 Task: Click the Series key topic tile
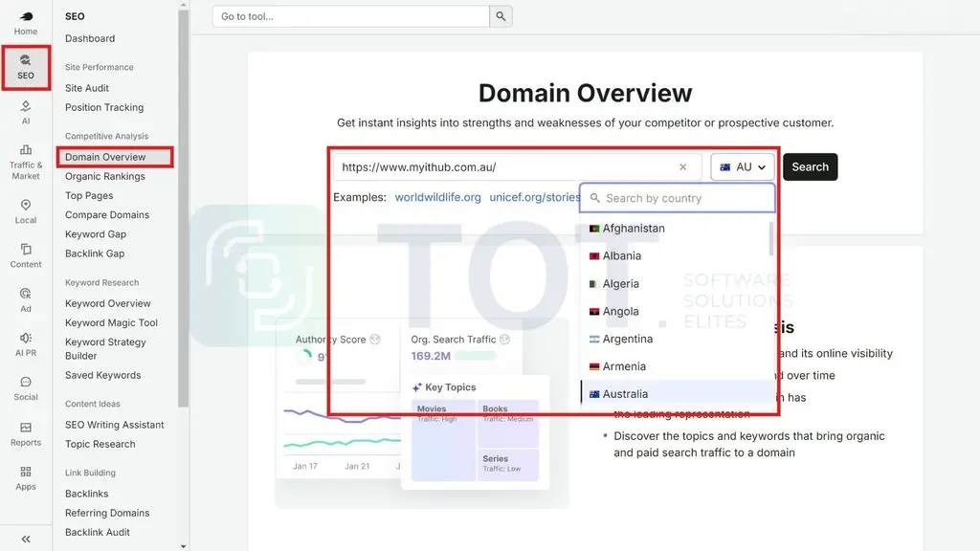click(508, 466)
